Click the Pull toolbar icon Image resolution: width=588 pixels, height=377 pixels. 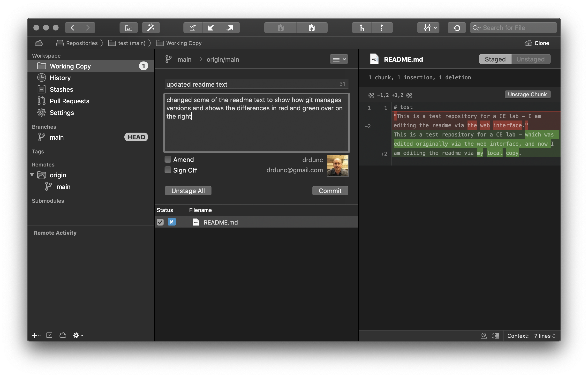pyautogui.click(x=211, y=28)
